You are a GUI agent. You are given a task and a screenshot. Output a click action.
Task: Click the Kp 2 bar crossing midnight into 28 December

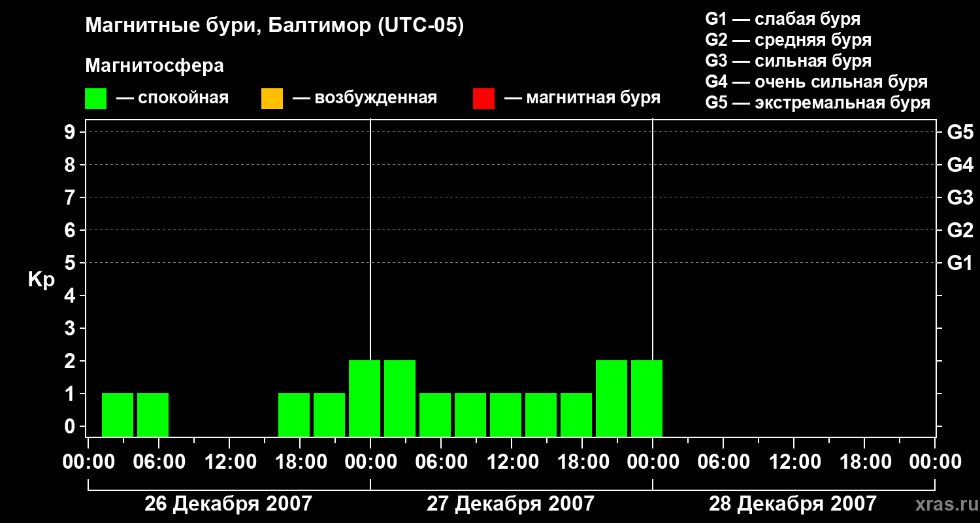pyautogui.click(x=647, y=398)
